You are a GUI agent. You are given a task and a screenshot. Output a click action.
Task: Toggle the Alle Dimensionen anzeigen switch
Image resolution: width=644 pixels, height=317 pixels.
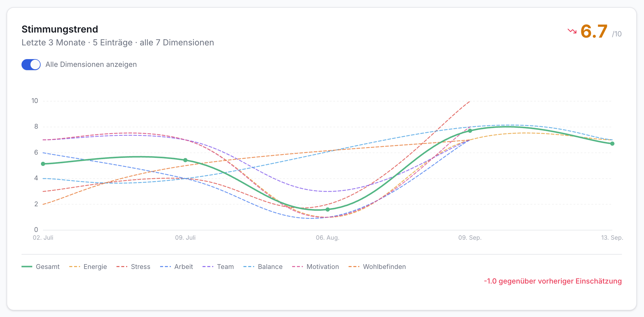pyautogui.click(x=31, y=64)
